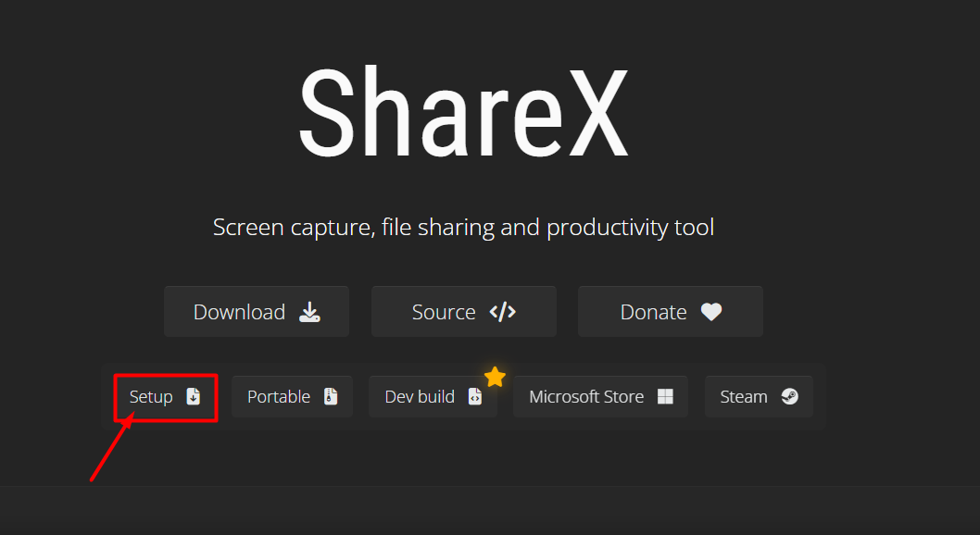Click the Steam logo icon
The width and height of the screenshot is (980, 535).
click(x=790, y=396)
